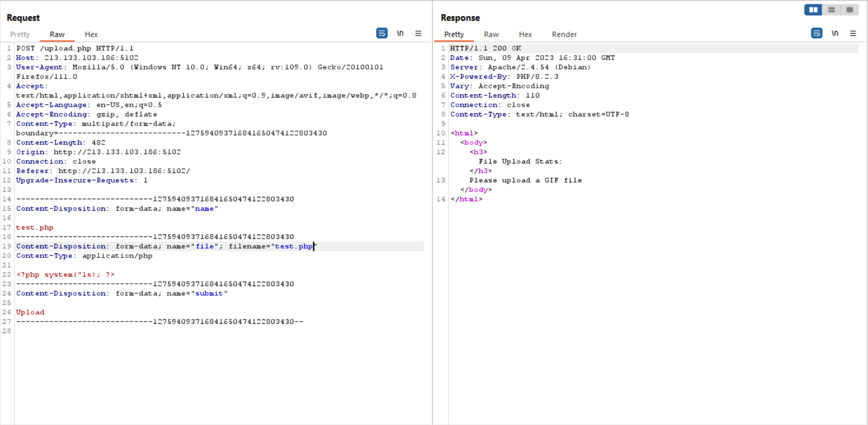The height and width of the screenshot is (425, 868).
Task: Click the response Content-Type text/html line
Action: click(x=540, y=114)
